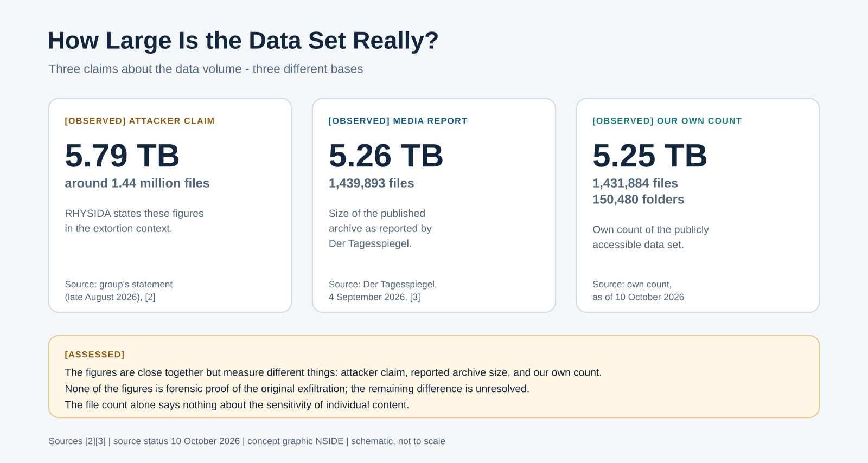Select the '1,439,893 files' count
868x463 pixels.
point(371,183)
